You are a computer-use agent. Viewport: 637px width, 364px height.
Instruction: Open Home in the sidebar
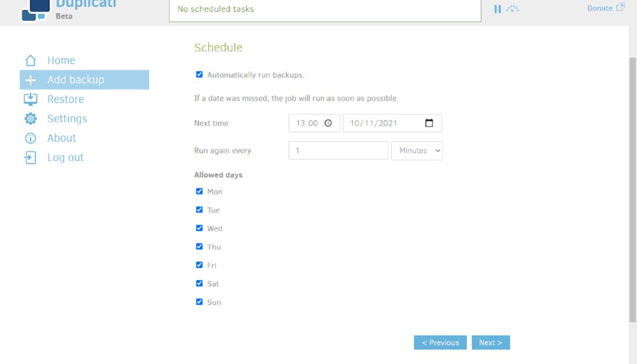tap(61, 61)
